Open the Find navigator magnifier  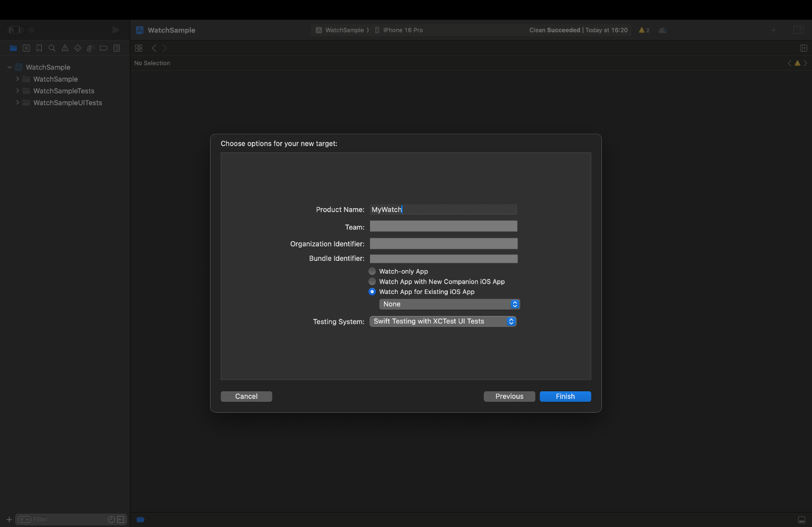pyautogui.click(x=52, y=48)
